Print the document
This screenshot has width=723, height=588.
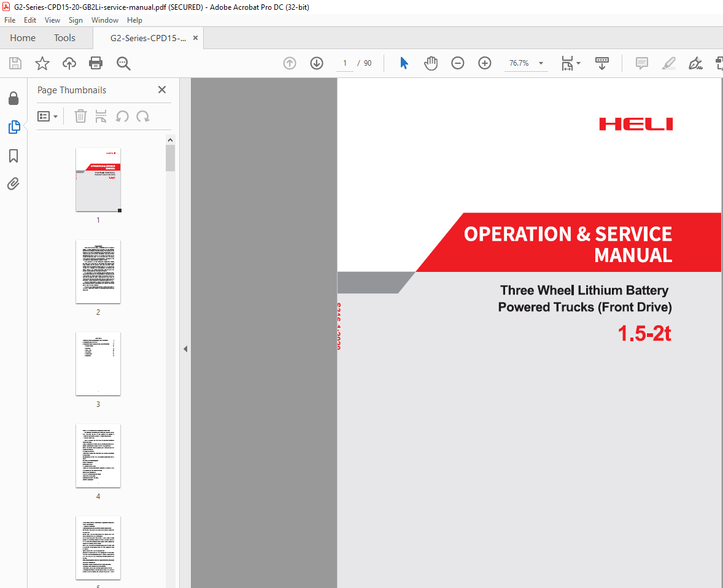coord(96,63)
